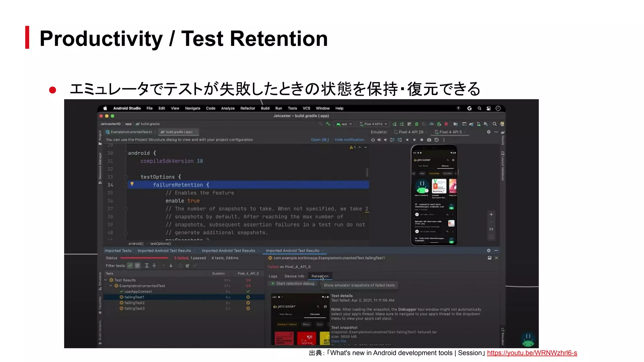The height and width of the screenshot is (362, 644).
Task: Click the emulator Overview square button
Action: (x=422, y=140)
